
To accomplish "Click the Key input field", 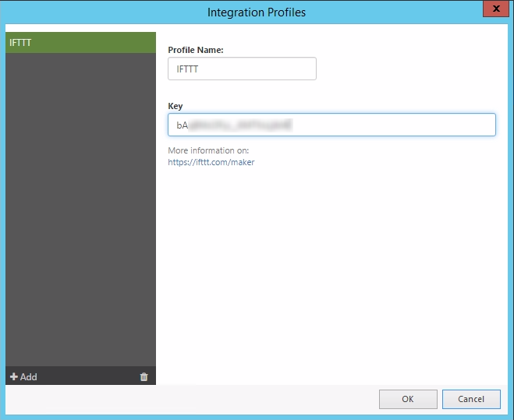I will point(331,125).
